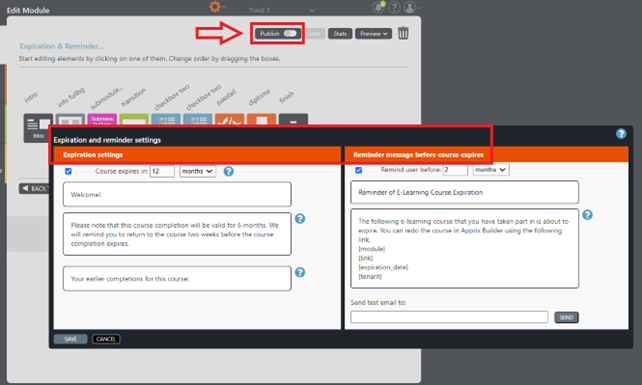
Task: Select the green transition element box
Action: (x=134, y=120)
